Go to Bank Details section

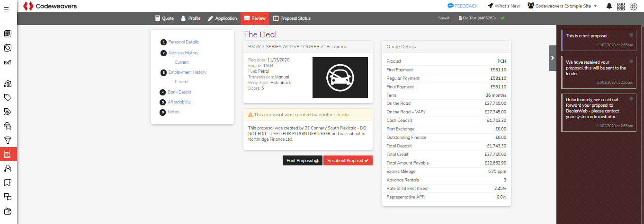(179, 92)
